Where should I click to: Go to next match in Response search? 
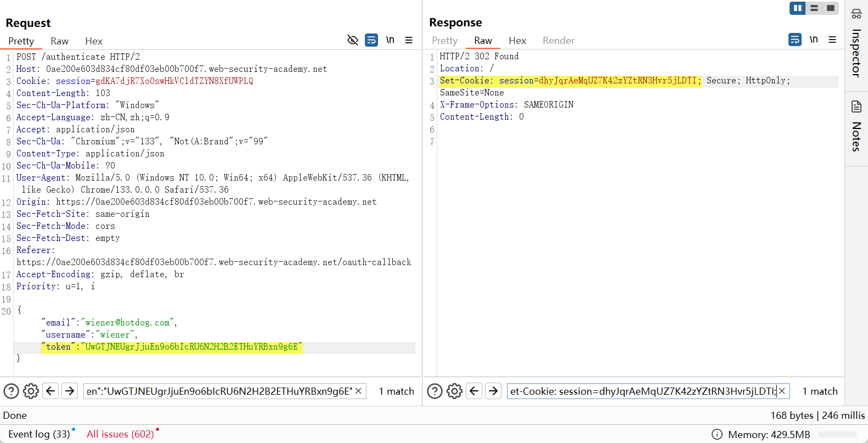coord(493,391)
